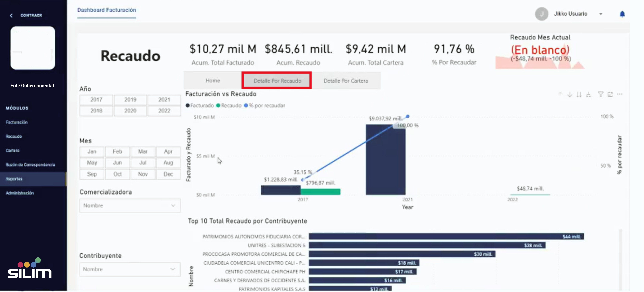This screenshot has width=644, height=292.
Task: Click '$845,61 mill.' Acum. Recaudo value
Action: point(299,49)
